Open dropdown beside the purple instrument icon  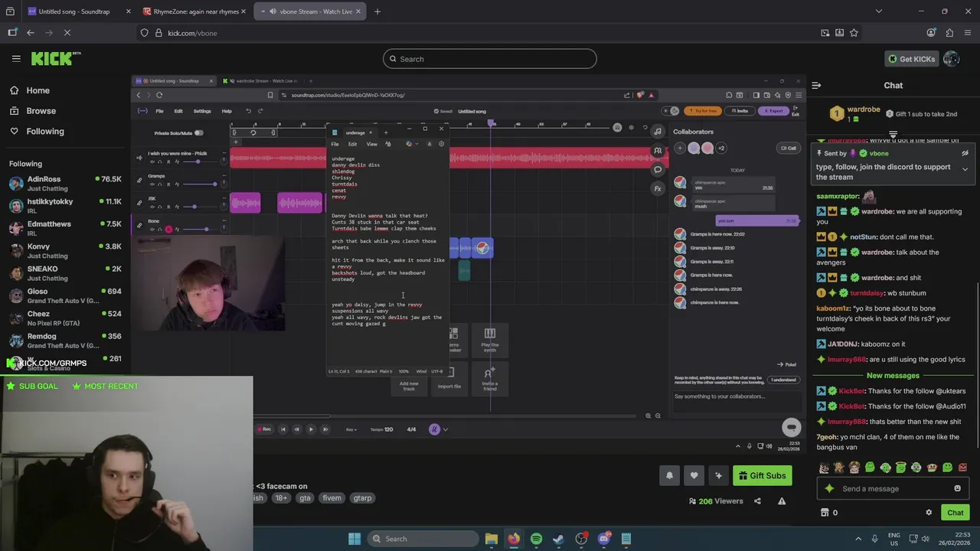[446, 429]
